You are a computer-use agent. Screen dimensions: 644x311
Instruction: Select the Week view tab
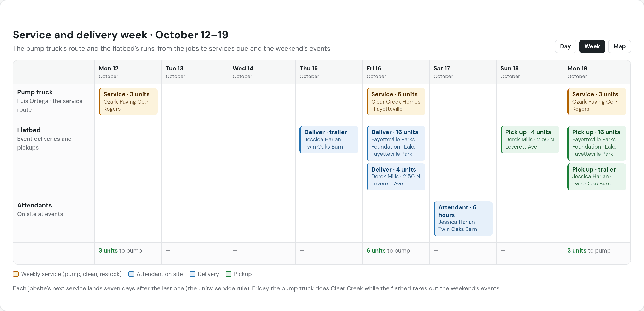592,46
